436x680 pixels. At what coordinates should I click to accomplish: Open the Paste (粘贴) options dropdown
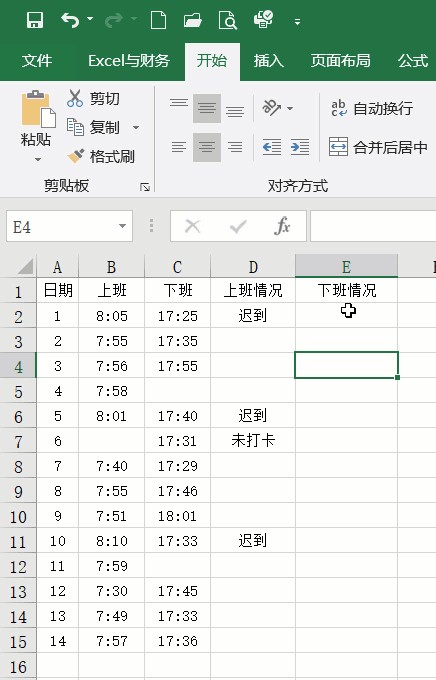pos(38,160)
